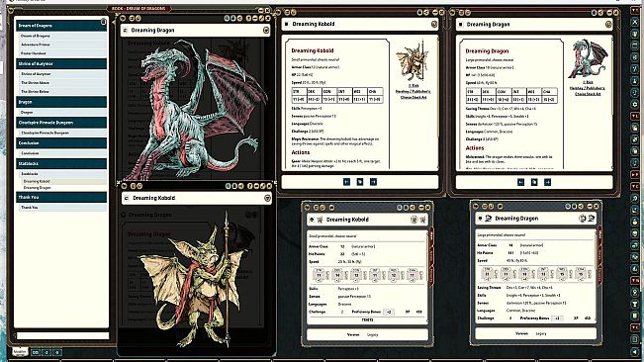Viewport: 644px width, 362px height.
Task: Go to previous page in Dreaming Dragon reference window
Action: point(520,182)
